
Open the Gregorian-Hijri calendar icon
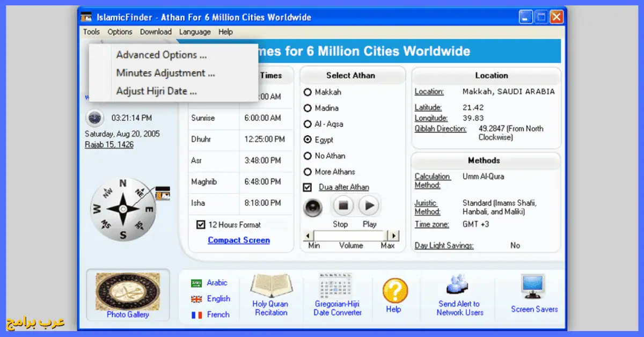[335, 285]
